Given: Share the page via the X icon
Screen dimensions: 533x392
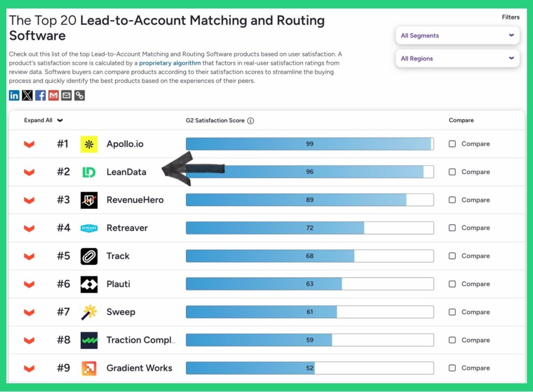Looking at the screenshot, I should click(27, 95).
